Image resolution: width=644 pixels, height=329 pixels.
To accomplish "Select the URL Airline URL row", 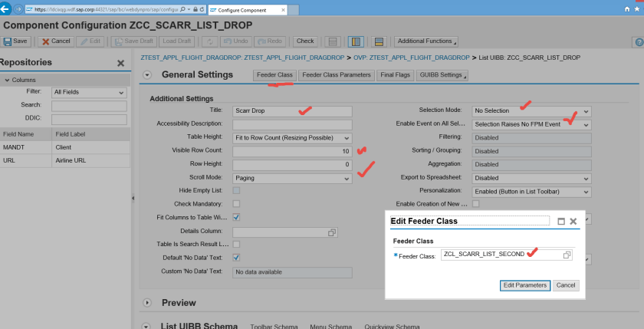I will [65, 160].
